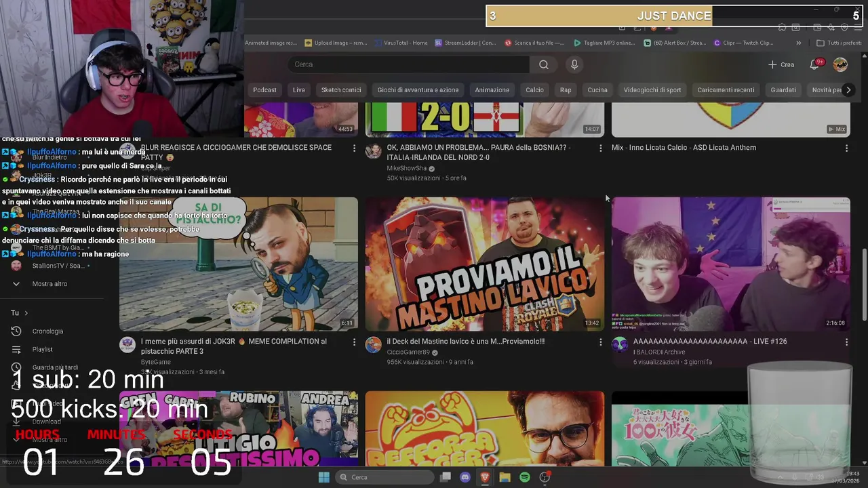Viewport: 868px width, 488px height.
Task: Select Giochi di avventura e azione chip
Action: coord(418,89)
